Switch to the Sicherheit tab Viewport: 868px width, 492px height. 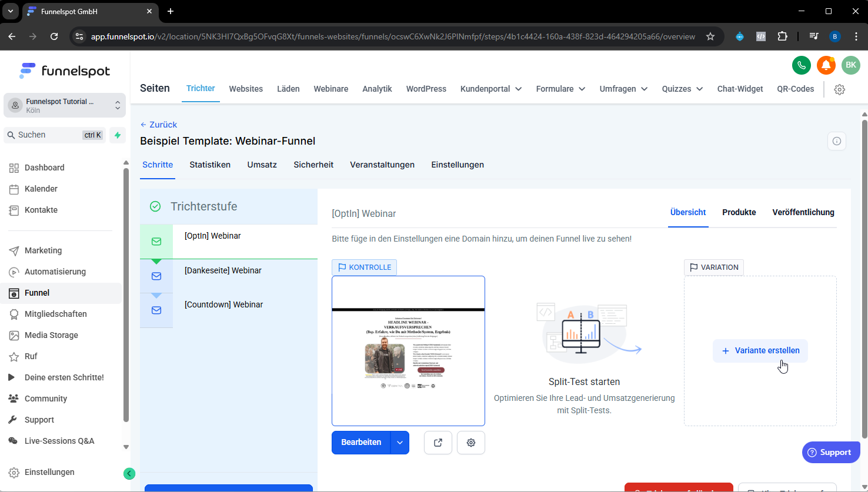(313, 165)
